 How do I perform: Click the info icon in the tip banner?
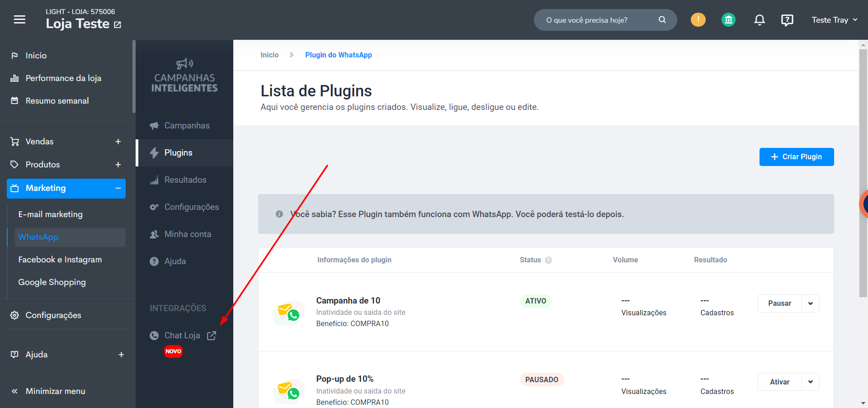click(x=279, y=214)
